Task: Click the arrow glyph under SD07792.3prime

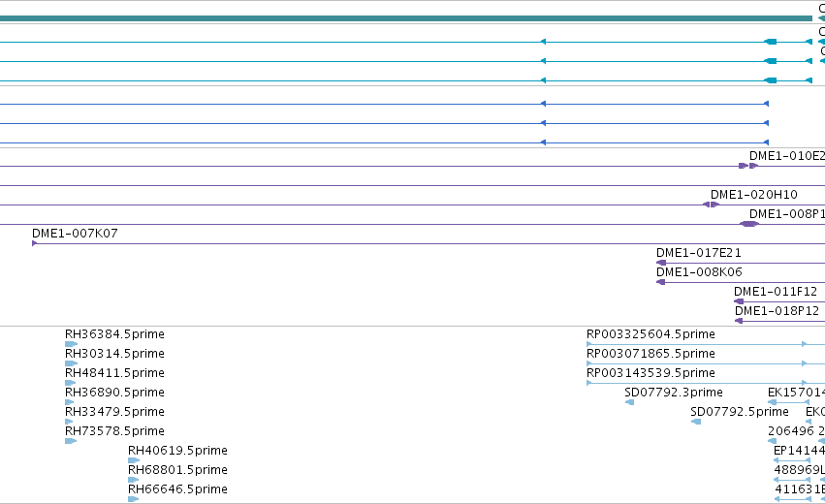Action: tap(629, 402)
